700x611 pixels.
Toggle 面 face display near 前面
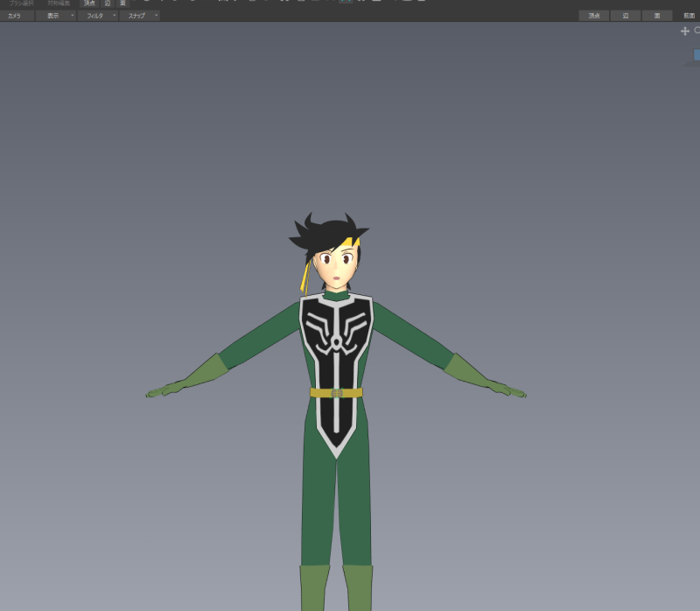point(657,16)
